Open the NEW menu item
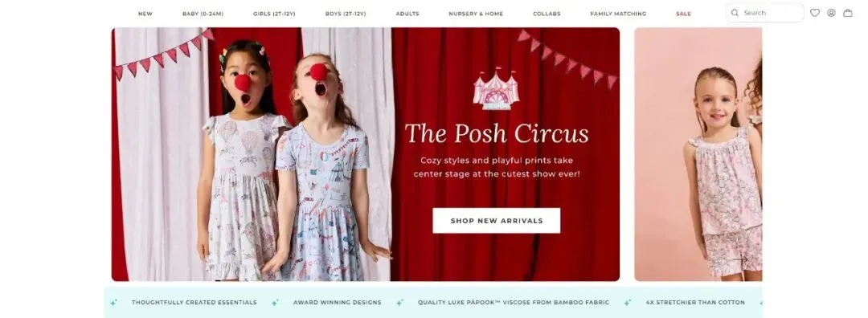 click(x=145, y=14)
